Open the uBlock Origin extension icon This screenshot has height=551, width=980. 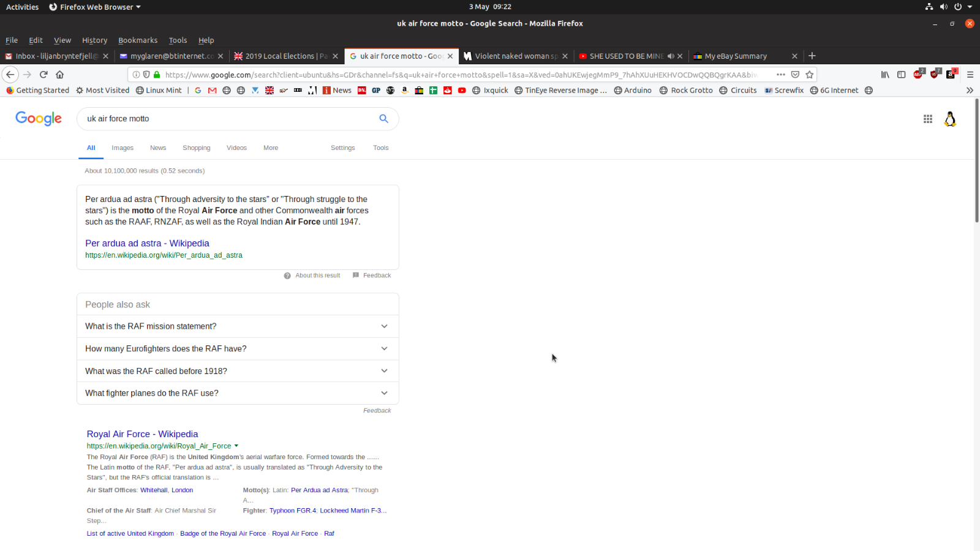point(935,74)
